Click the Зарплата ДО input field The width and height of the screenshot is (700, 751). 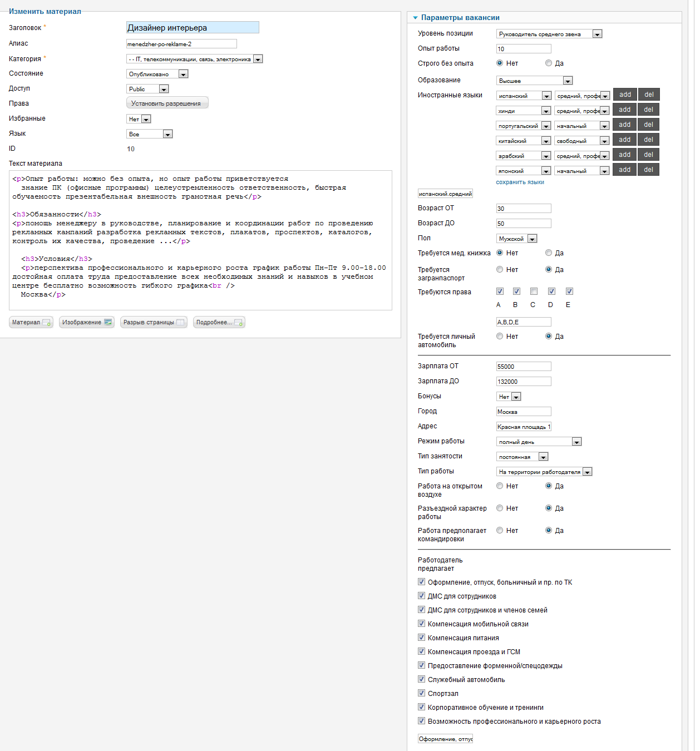(x=524, y=382)
